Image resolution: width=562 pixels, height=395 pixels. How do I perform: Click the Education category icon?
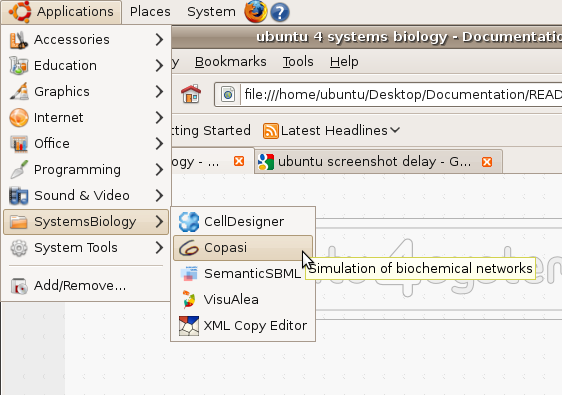pos(19,66)
